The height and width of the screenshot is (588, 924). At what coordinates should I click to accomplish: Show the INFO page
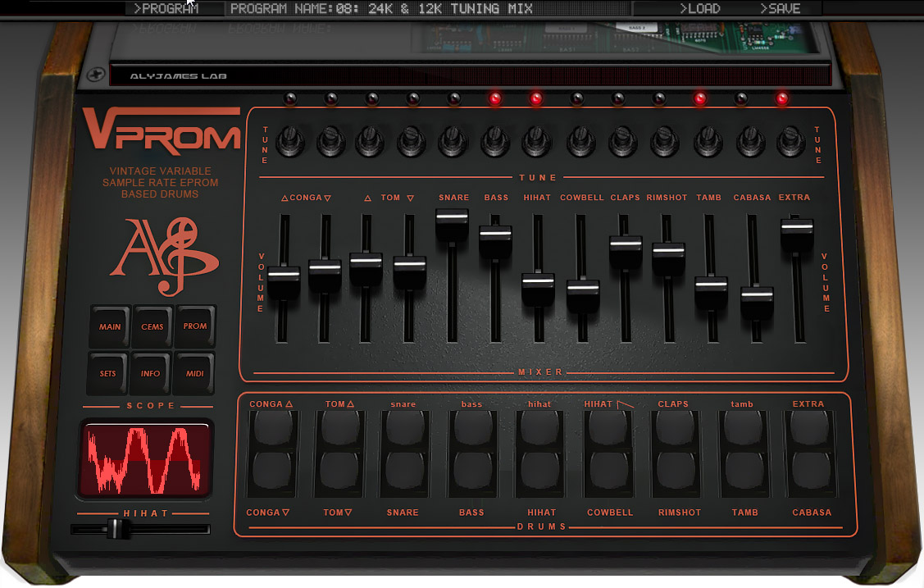pos(152,373)
